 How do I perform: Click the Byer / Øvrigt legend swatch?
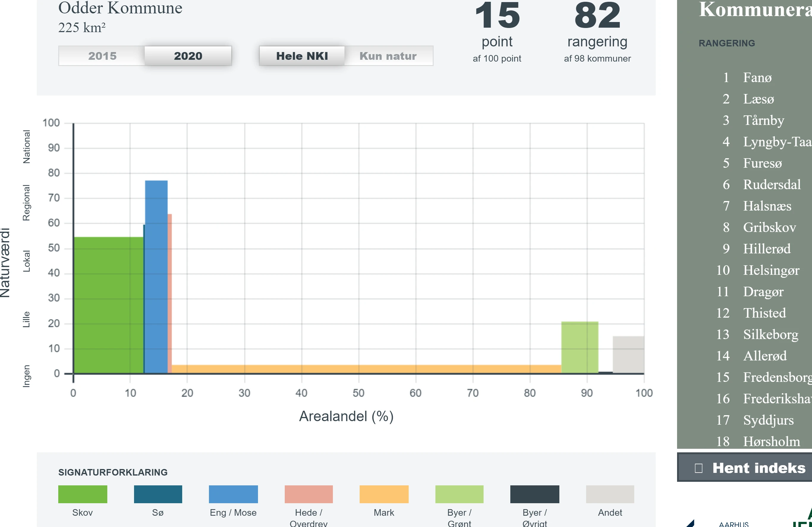[535, 494]
